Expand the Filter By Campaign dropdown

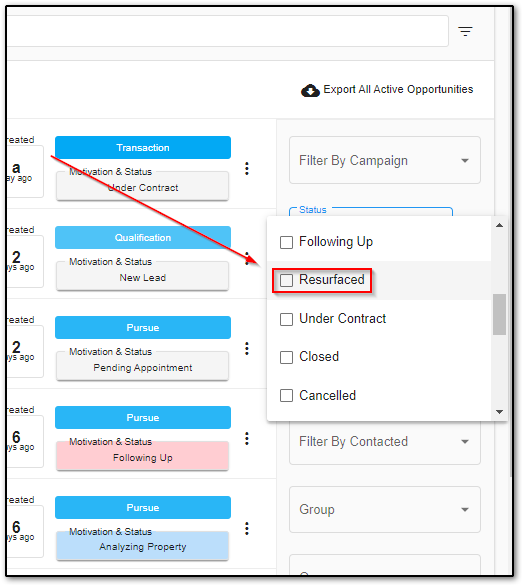385,160
